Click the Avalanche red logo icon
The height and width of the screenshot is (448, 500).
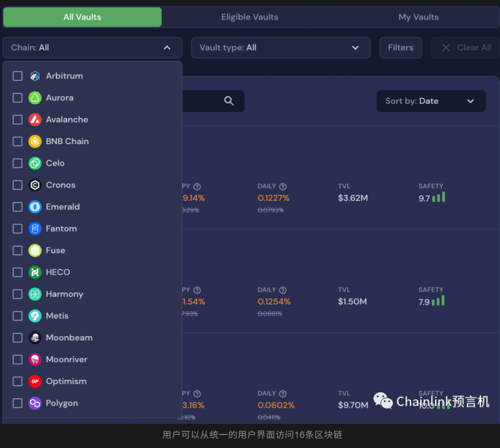(x=35, y=120)
